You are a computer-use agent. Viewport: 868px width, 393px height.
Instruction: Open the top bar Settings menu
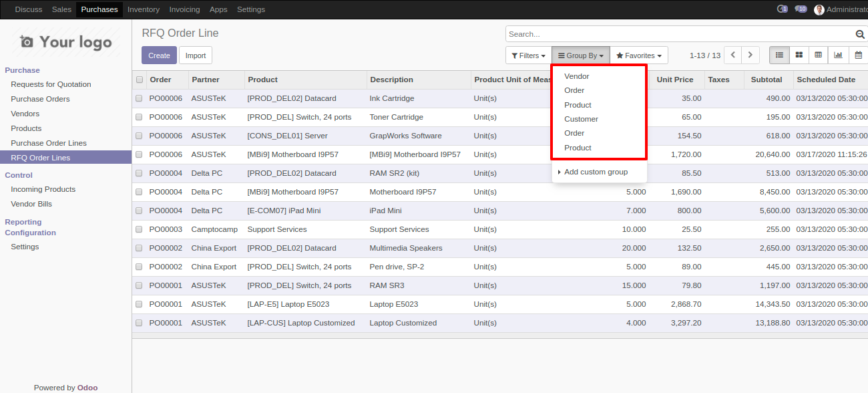(251, 9)
